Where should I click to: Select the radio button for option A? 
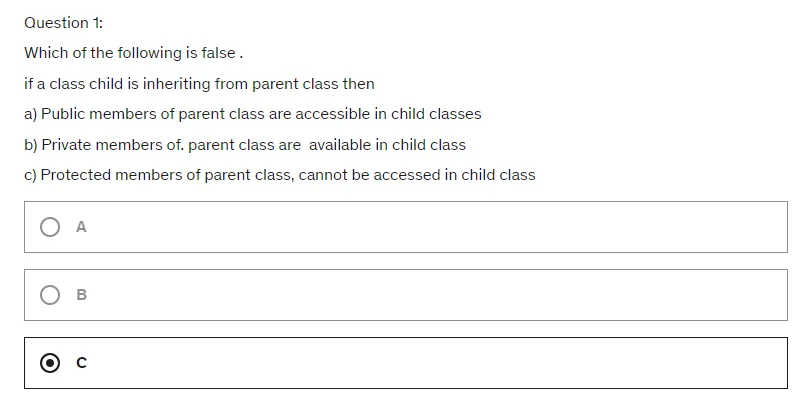[50, 227]
